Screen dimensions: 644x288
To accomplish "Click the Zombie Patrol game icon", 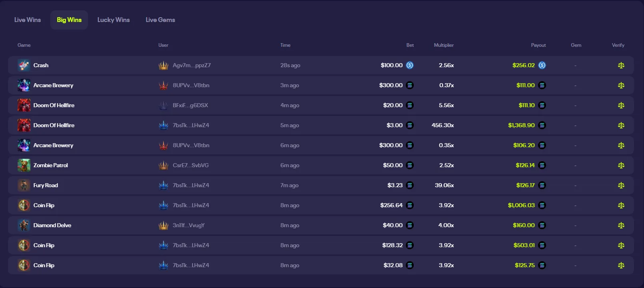I will 24,165.
